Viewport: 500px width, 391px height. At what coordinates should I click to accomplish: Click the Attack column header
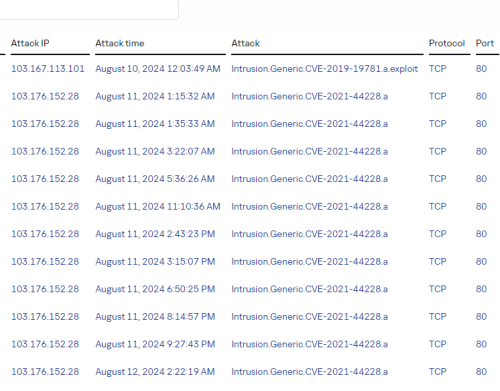click(245, 43)
